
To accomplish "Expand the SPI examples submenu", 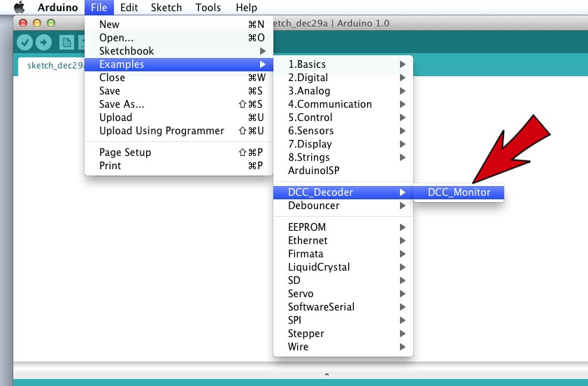I will point(343,320).
